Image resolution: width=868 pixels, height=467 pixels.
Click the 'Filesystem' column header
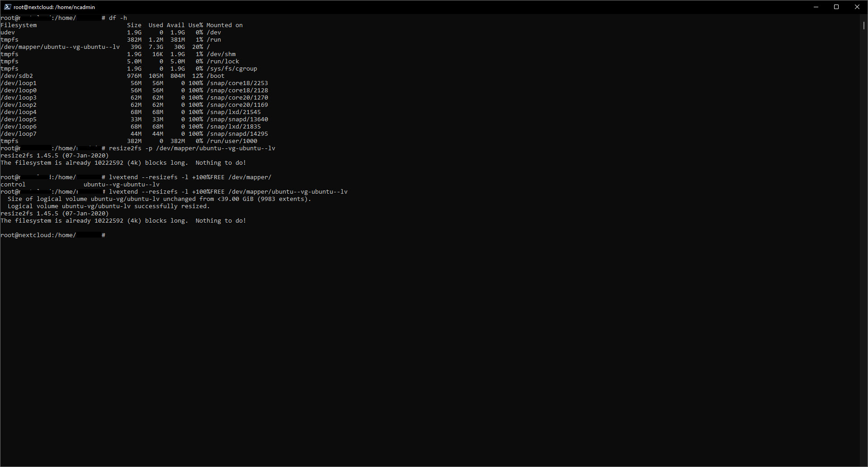pyautogui.click(x=19, y=25)
